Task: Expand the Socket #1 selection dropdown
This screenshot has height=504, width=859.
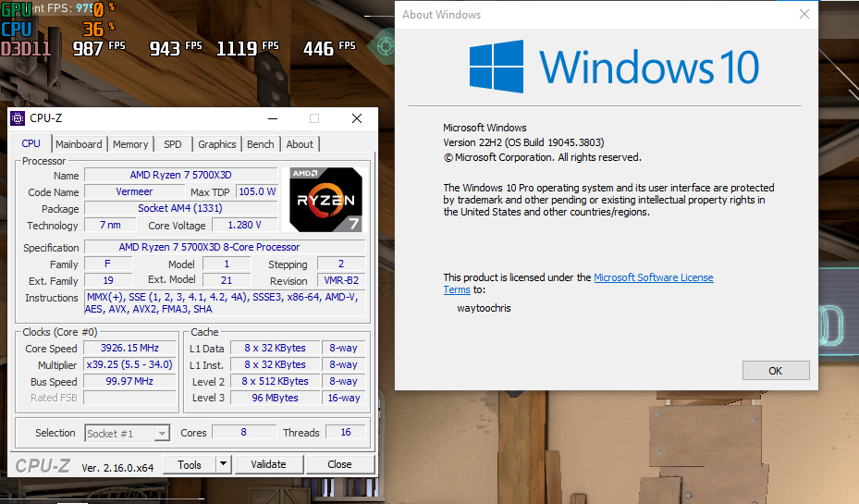Action: point(162,433)
